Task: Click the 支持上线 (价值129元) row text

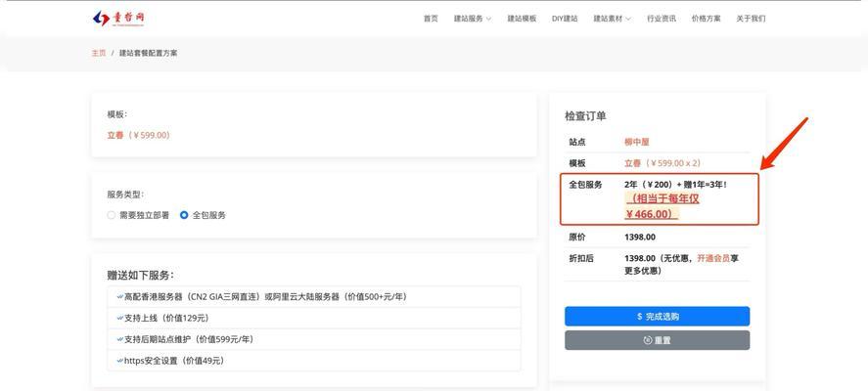Action: 166,318
